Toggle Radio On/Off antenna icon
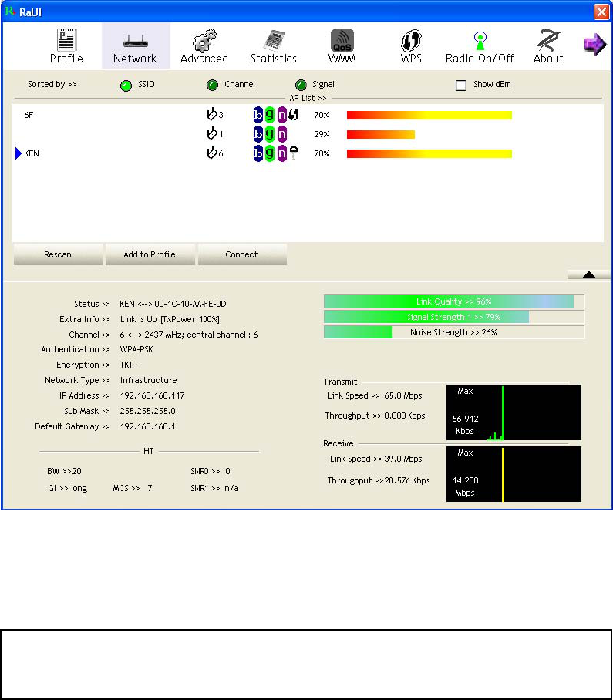The width and height of the screenshot is (613, 700). point(480,41)
